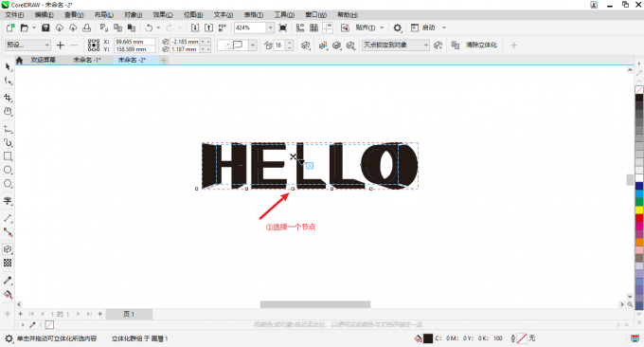Open the zoom level 424% dropdown

click(270, 27)
